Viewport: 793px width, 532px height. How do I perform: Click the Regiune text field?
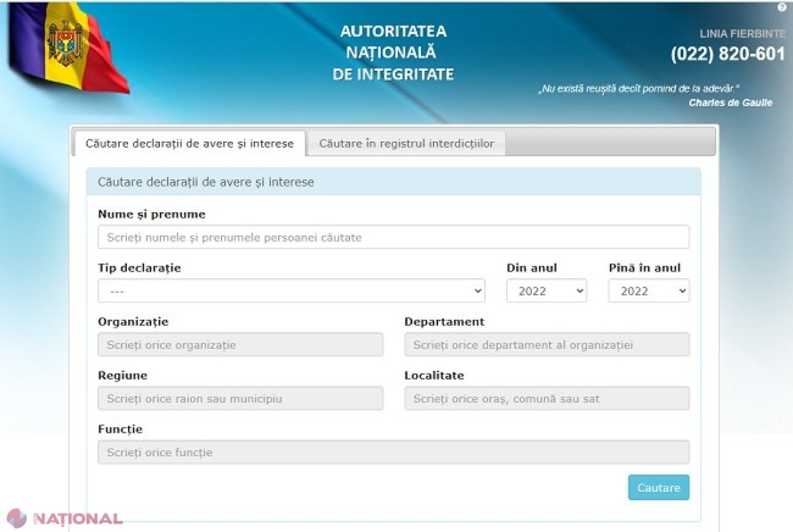click(241, 399)
